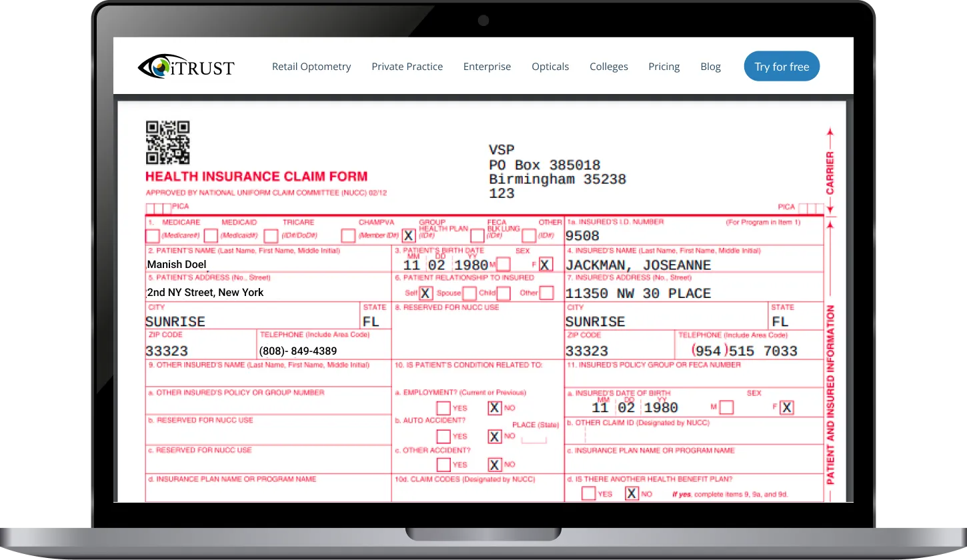Go to the Enterprise section
The image size is (967, 560).
(487, 67)
